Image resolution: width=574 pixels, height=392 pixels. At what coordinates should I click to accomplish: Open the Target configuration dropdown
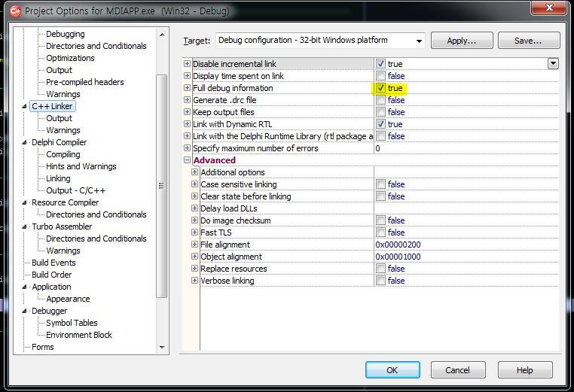point(417,40)
